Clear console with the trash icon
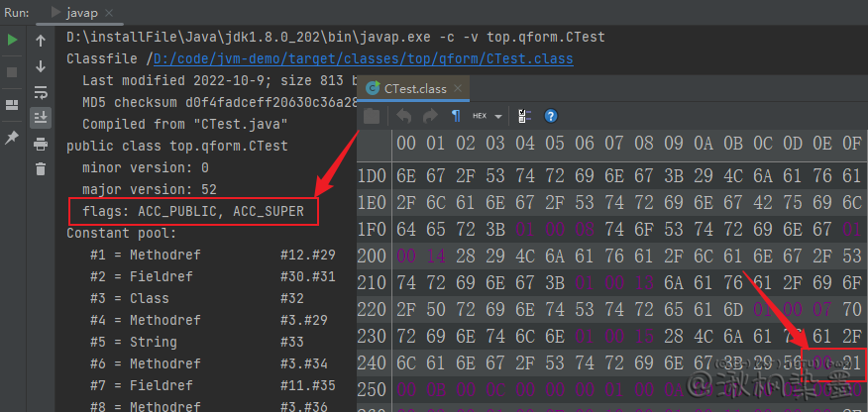Viewport: 868px width, 412px height. coord(41,169)
